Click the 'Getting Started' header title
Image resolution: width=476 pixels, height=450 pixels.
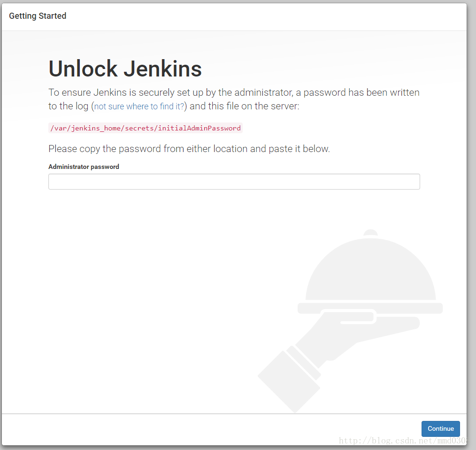(x=38, y=15)
